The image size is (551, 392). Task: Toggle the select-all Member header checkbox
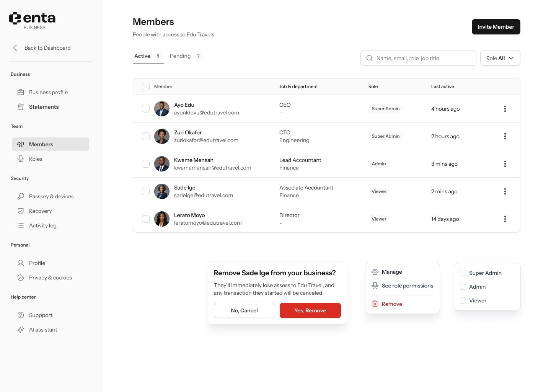tap(146, 87)
